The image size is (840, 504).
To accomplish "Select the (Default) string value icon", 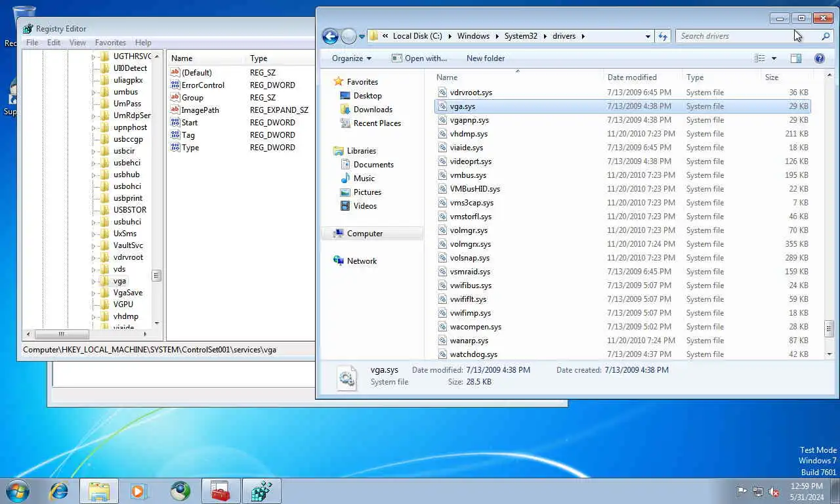I will click(175, 73).
